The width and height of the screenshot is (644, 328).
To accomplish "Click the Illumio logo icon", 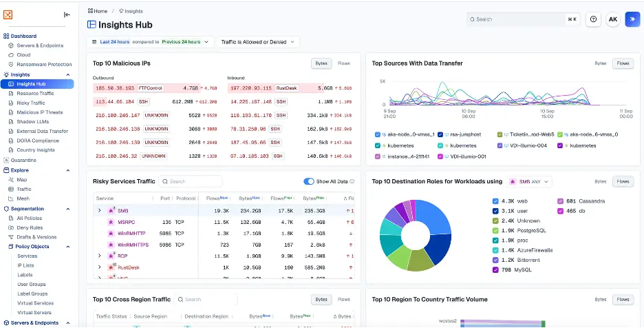I will (8, 15).
